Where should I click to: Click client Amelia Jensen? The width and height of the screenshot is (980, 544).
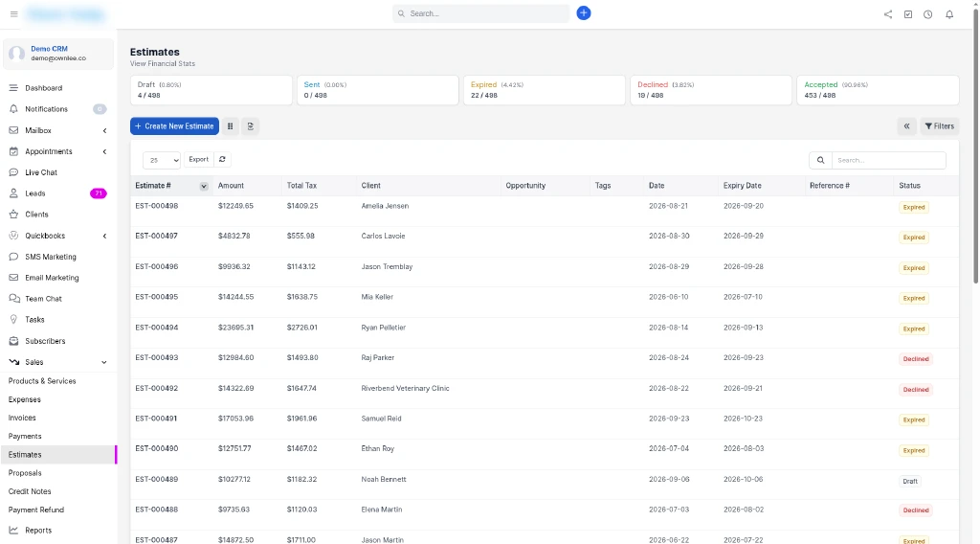(x=385, y=206)
